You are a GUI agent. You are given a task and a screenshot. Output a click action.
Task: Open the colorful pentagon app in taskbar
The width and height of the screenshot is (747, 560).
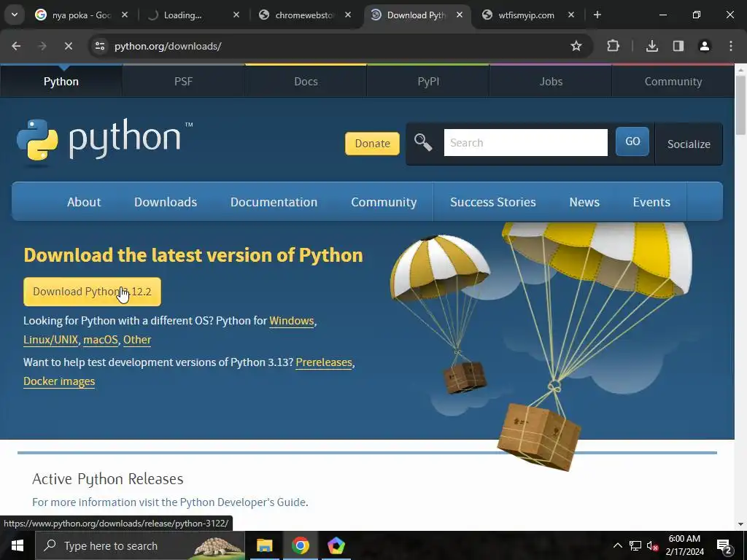[336, 545]
